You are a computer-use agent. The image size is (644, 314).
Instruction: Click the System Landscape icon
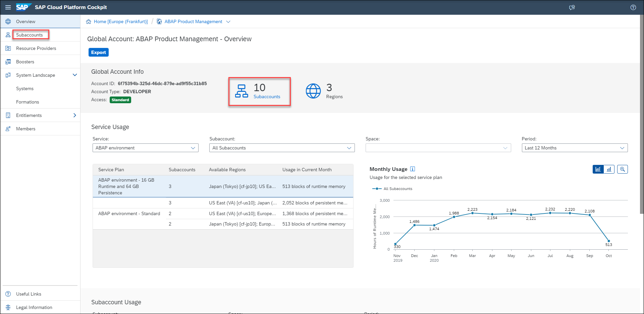[8, 75]
